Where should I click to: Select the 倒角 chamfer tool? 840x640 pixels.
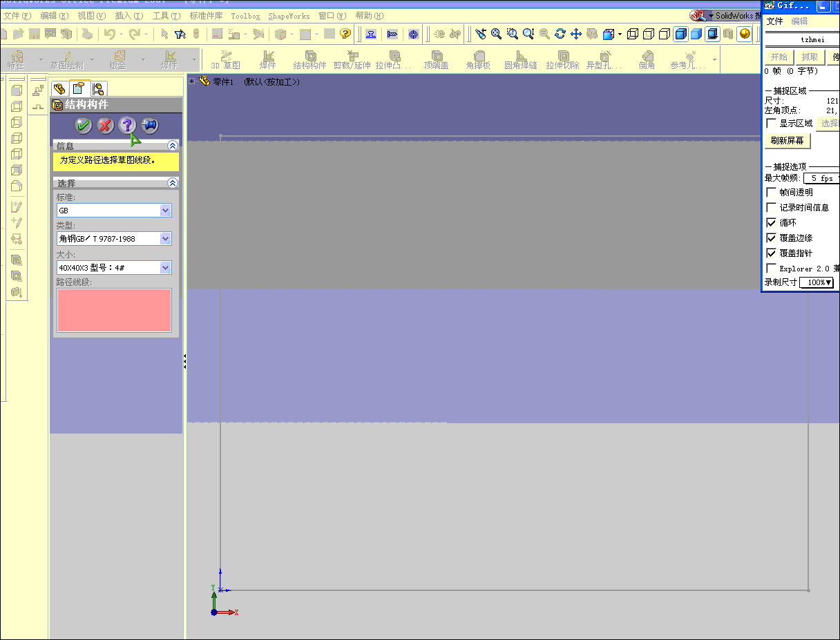pos(647,59)
